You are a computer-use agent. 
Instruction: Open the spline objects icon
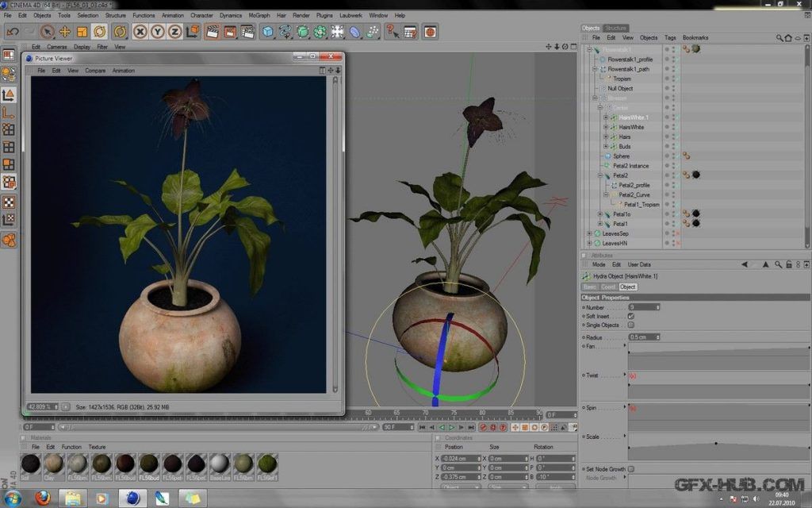[x=285, y=32]
